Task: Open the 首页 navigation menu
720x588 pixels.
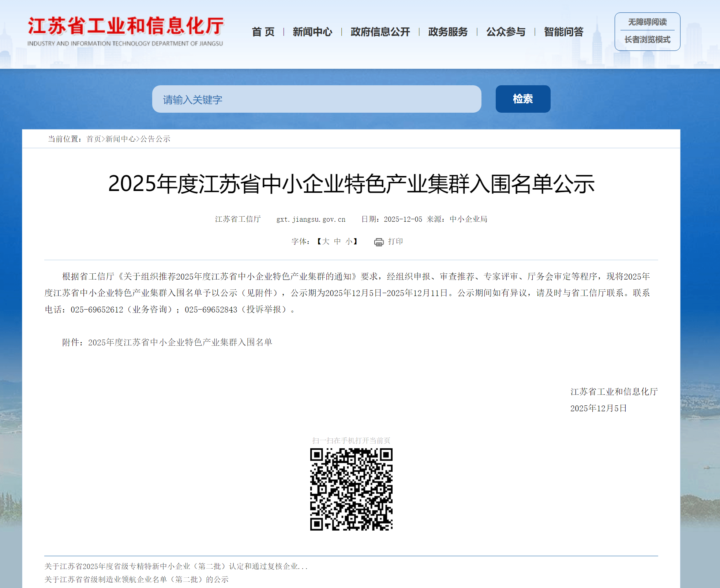Action: [263, 32]
